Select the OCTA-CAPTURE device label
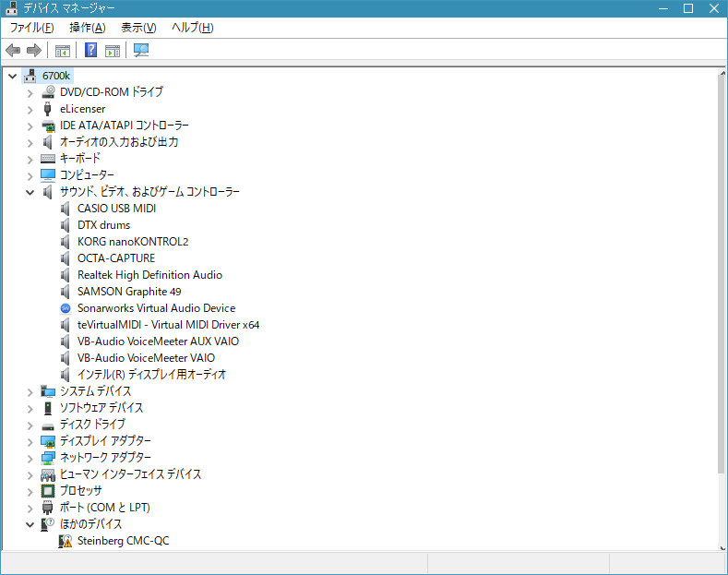728x575 pixels. (116, 258)
